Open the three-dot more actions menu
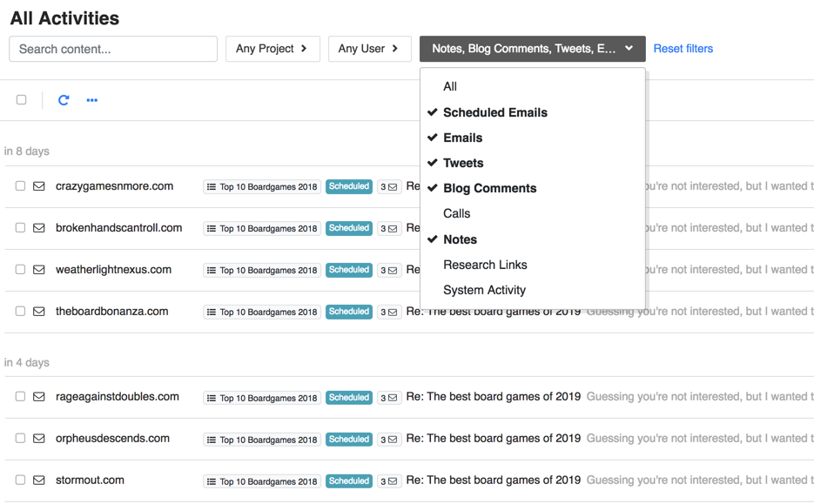The width and height of the screenshot is (814, 504). click(92, 100)
